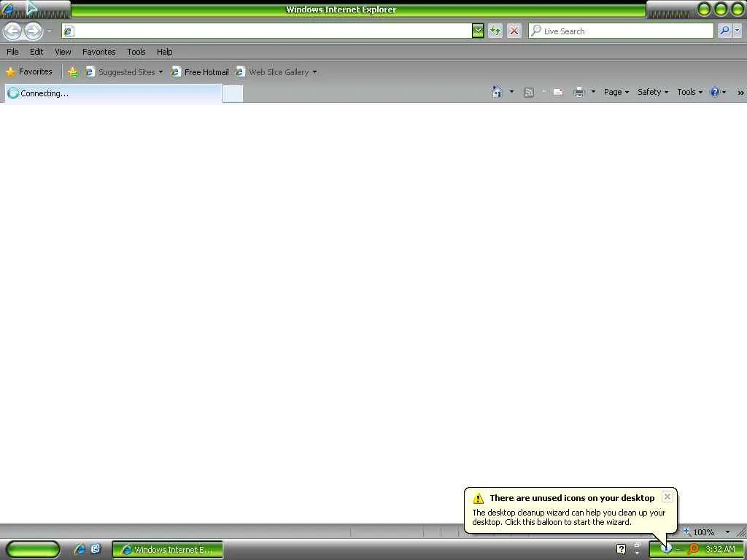Viewport: 747px width, 560px height.
Task: Select the Connecting... tab
Action: pyautogui.click(x=113, y=93)
